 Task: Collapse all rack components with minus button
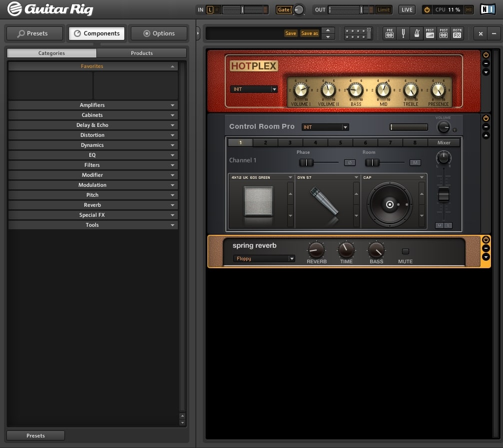coord(494,33)
